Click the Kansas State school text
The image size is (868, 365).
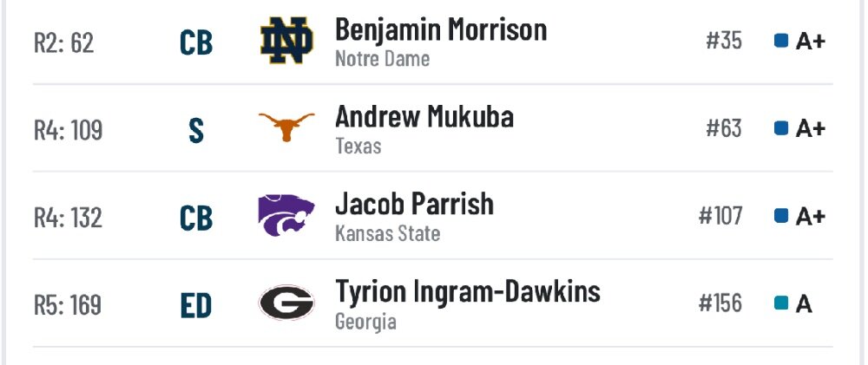click(x=387, y=233)
